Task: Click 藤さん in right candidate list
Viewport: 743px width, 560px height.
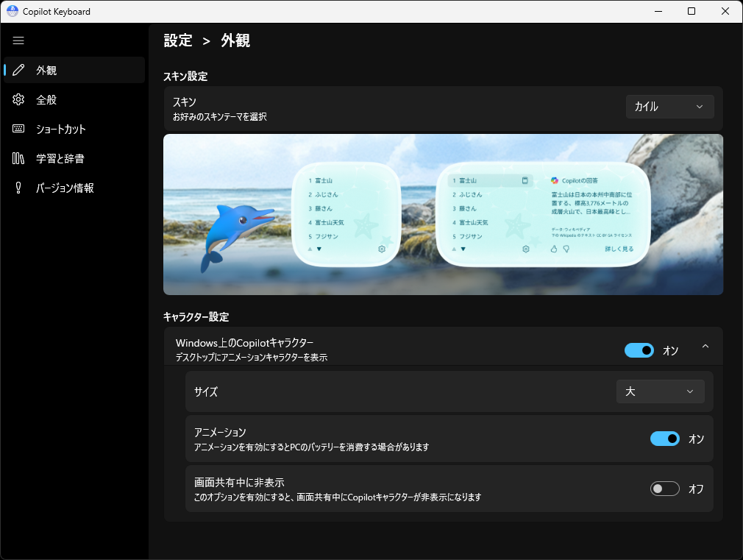Action: (468, 209)
